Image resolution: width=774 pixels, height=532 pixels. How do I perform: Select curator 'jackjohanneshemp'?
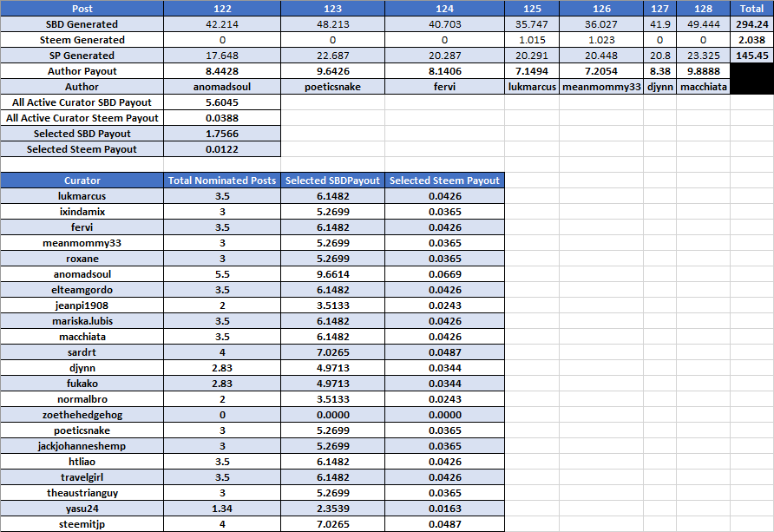click(x=82, y=446)
